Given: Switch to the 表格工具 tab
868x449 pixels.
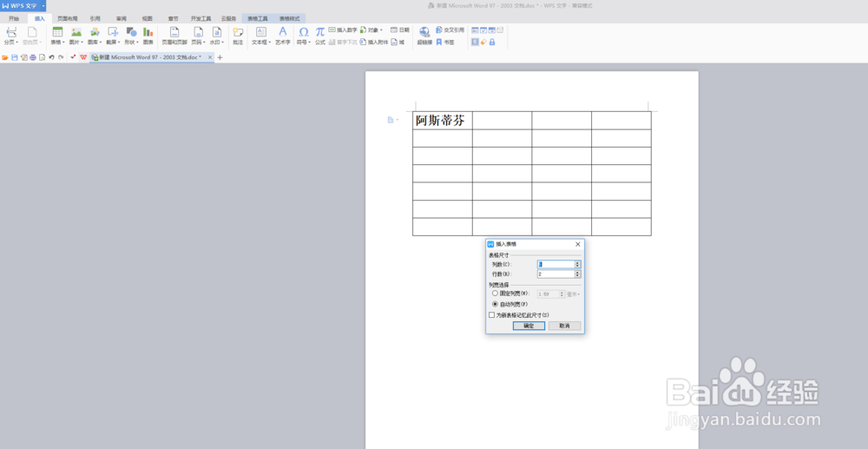Looking at the screenshot, I should tap(258, 19).
